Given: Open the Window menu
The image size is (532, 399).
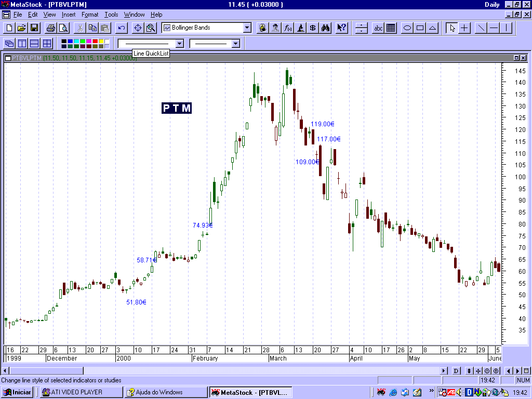Looking at the screenshot, I should [135, 15].
